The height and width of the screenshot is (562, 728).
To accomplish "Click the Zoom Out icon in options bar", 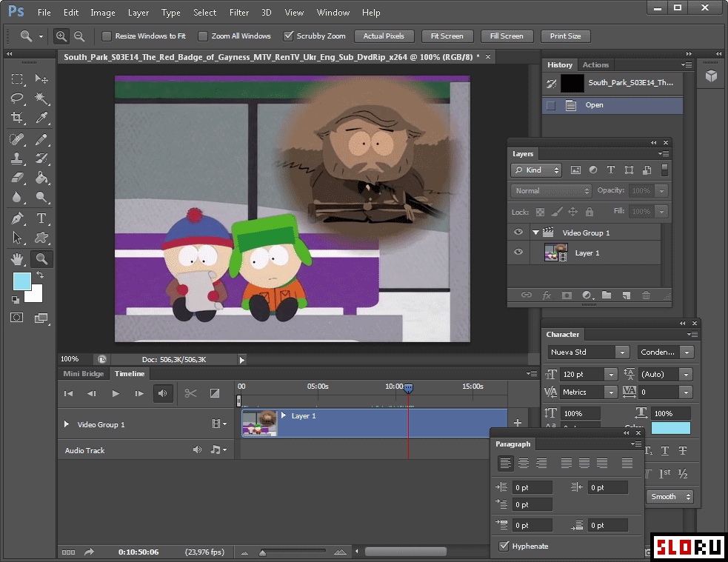I will pos(79,36).
